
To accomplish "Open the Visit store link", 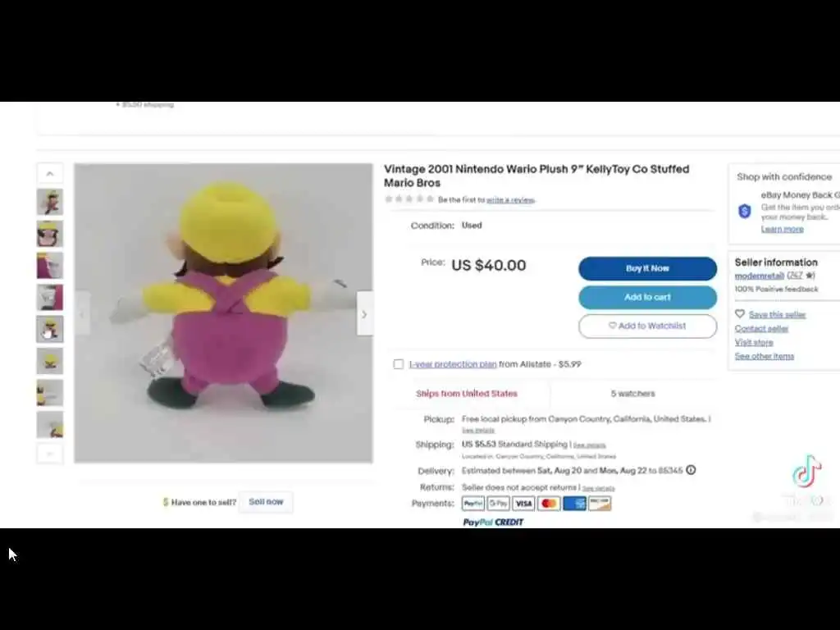I will pyautogui.click(x=754, y=342).
